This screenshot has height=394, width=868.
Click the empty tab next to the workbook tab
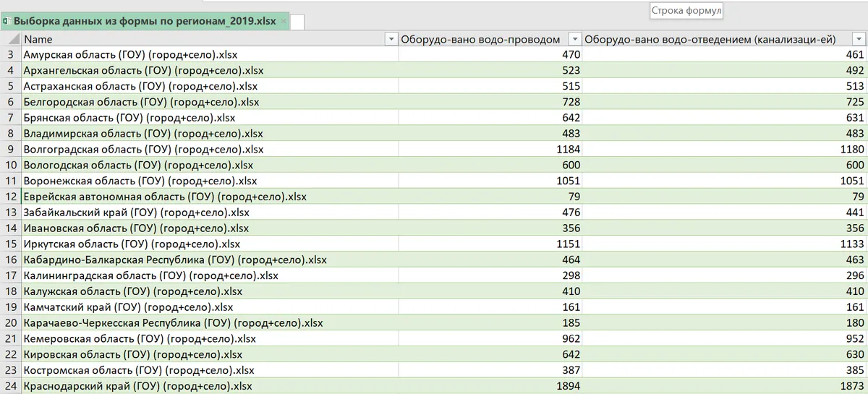click(x=297, y=22)
